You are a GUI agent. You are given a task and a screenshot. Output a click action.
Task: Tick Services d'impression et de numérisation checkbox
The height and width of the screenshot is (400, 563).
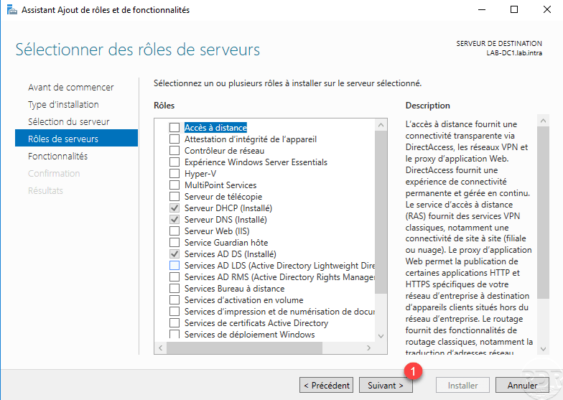point(175,311)
